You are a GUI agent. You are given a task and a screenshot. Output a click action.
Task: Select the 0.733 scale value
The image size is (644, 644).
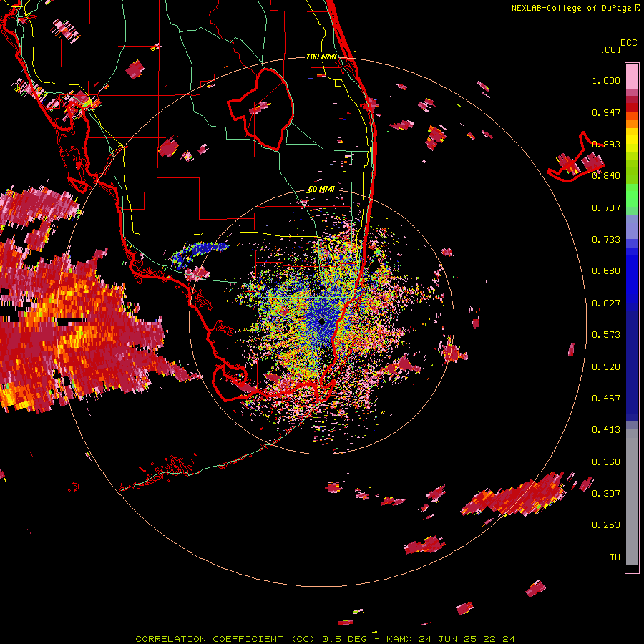tap(606, 240)
